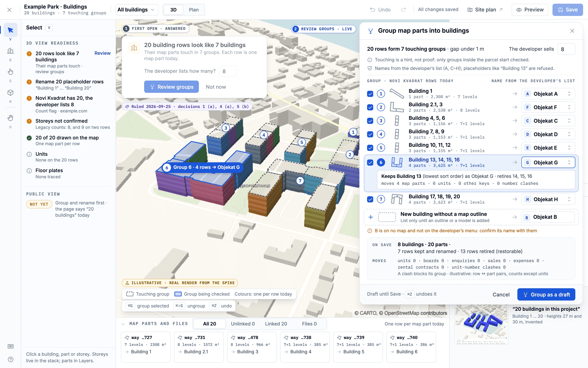This screenshot has width=588, height=368.
Task: Select the arrow Select tool in sidebar
Action: [x=10, y=30]
